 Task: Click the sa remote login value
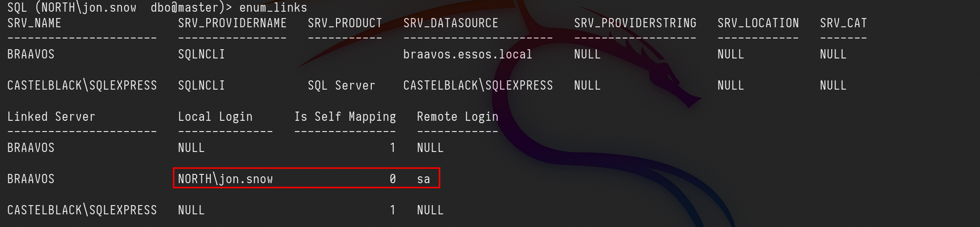coord(423,179)
